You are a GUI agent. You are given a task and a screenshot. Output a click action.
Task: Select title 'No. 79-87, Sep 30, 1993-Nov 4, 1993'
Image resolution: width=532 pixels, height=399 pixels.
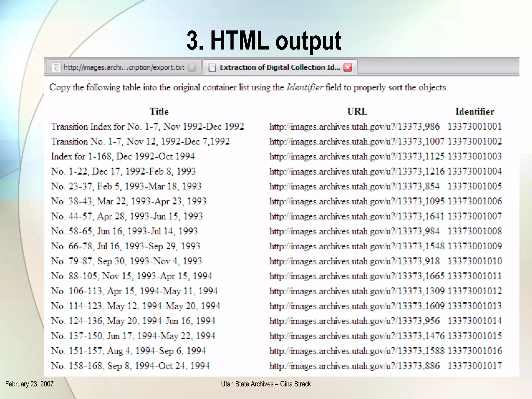pyautogui.click(x=127, y=261)
